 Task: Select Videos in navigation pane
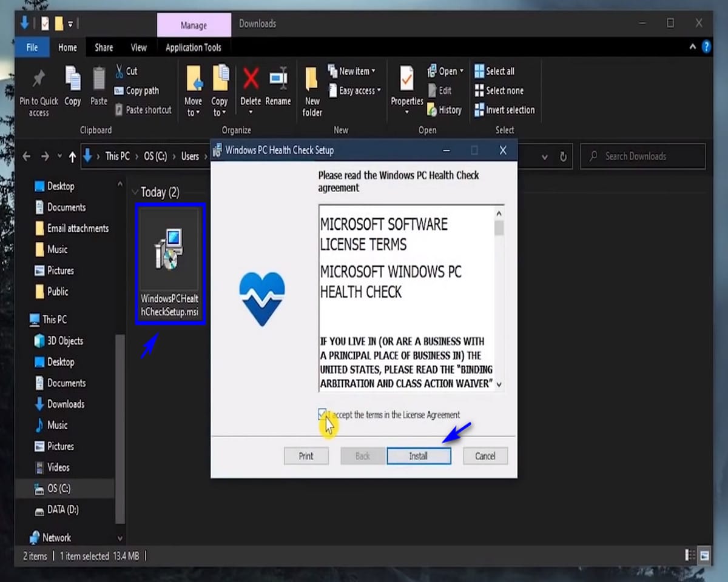[x=52, y=467]
